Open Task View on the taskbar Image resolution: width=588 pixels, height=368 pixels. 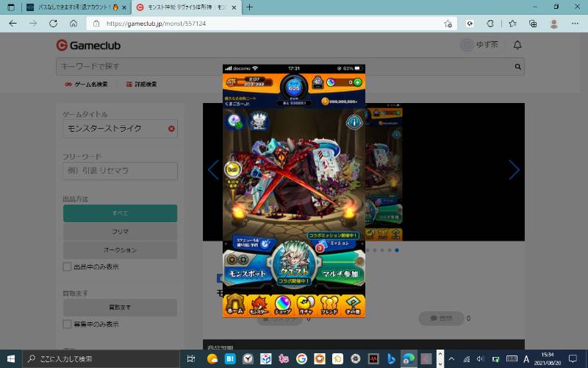pos(191,359)
